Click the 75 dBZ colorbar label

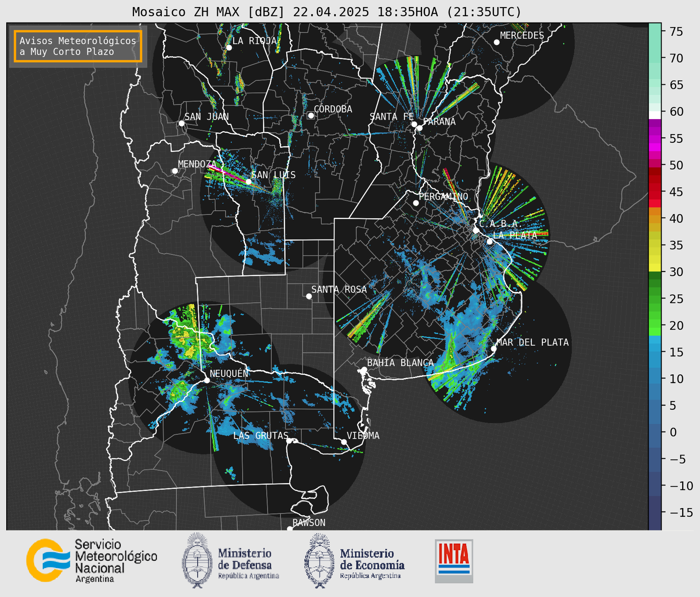coord(676,31)
